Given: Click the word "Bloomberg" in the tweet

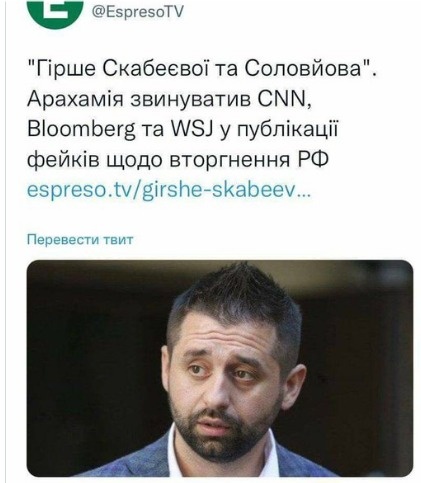Looking at the screenshot, I should coord(81,130).
